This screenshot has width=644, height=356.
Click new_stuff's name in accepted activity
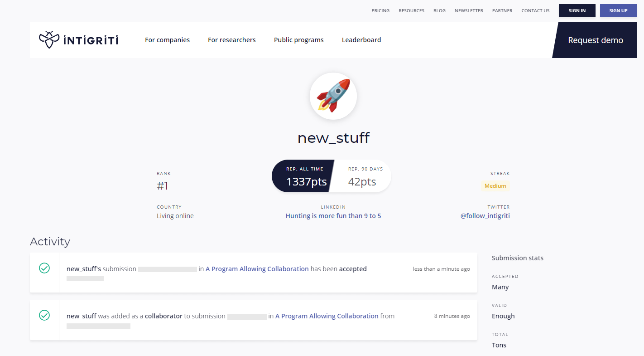(84, 269)
